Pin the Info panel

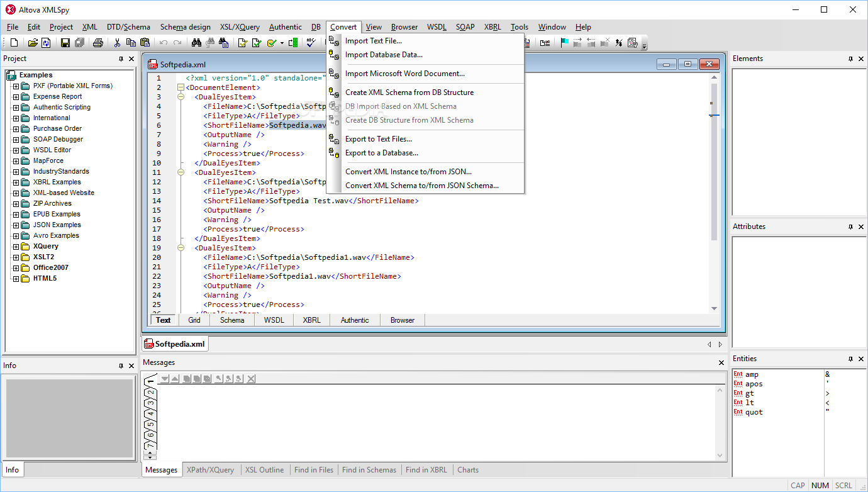coord(121,366)
